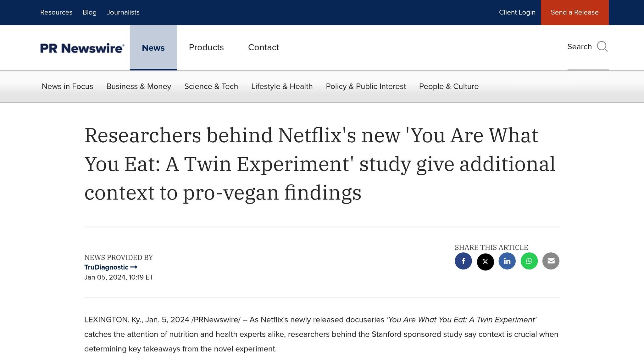Open News in Focus category
This screenshot has width=644, height=362.
pyautogui.click(x=67, y=86)
